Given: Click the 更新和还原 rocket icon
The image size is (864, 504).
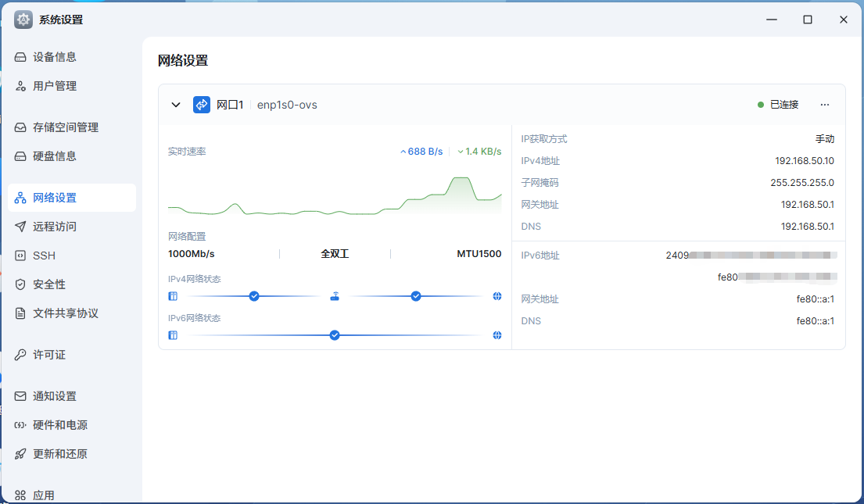Looking at the screenshot, I should [x=20, y=454].
